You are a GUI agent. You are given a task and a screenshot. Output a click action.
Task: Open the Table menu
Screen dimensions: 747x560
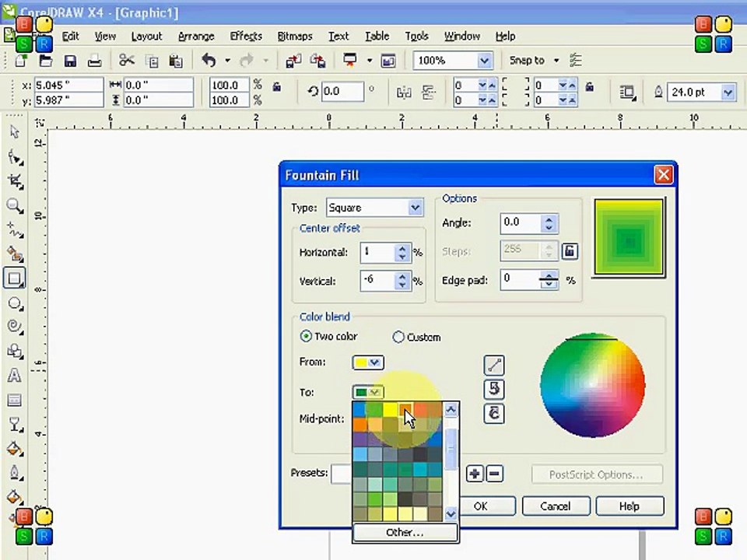[x=377, y=37]
